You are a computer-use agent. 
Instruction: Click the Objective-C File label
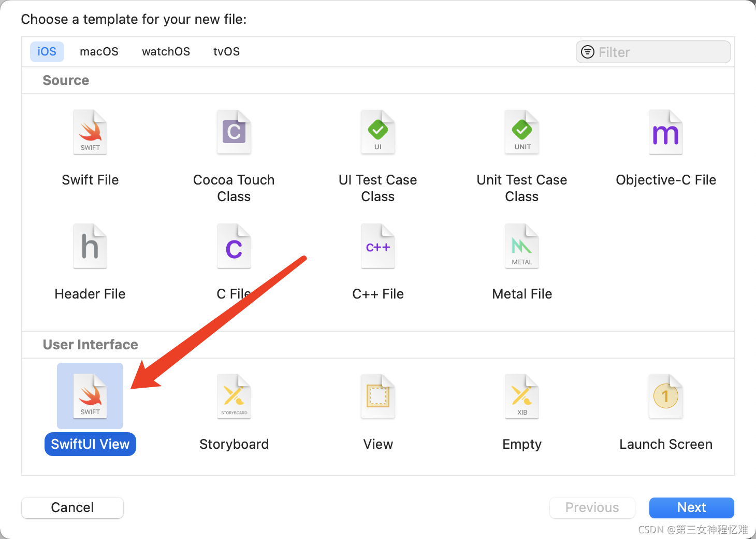(x=666, y=180)
